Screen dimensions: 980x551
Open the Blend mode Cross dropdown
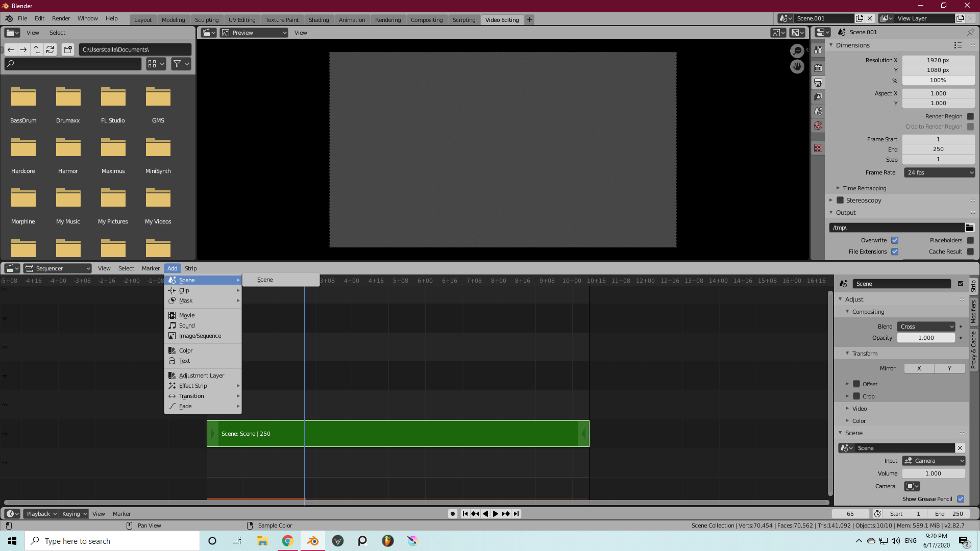coord(926,327)
